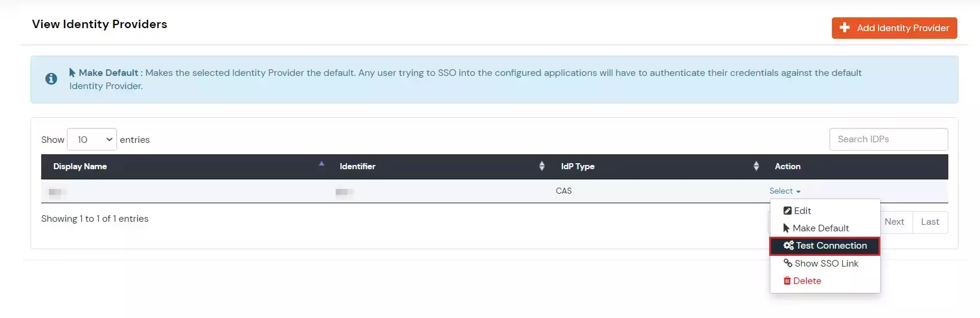Click the Add Identity Provider button
This screenshot has width=980, height=318.
[x=894, y=28]
